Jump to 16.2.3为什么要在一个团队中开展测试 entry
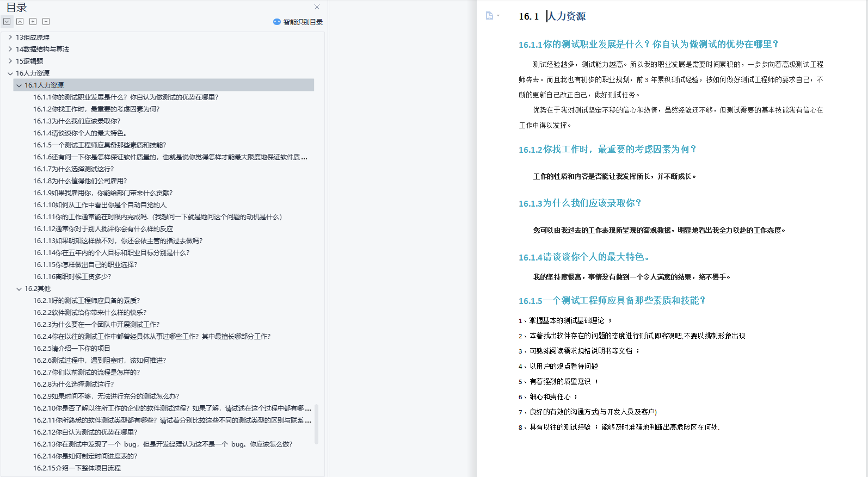 pyautogui.click(x=96, y=325)
